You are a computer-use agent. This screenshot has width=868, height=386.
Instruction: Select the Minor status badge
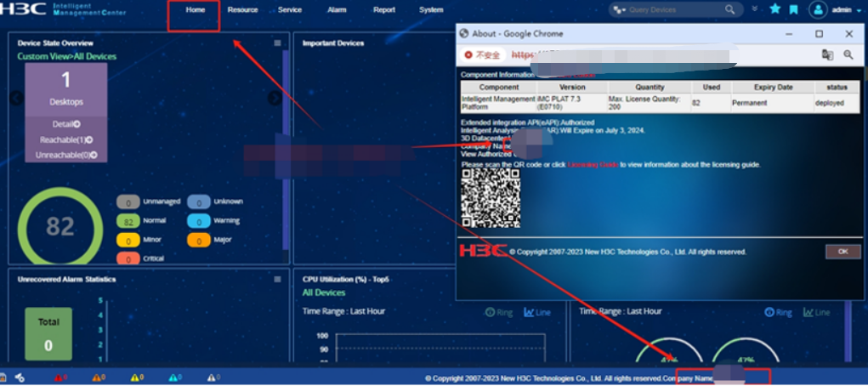click(x=128, y=240)
